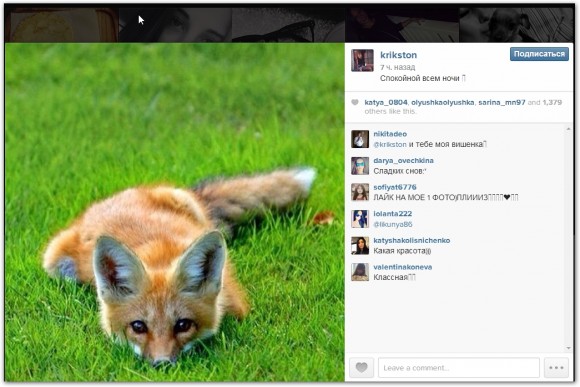Open katya_0804 liker profile link
This screenshot has height=387, width=580.
386,102
